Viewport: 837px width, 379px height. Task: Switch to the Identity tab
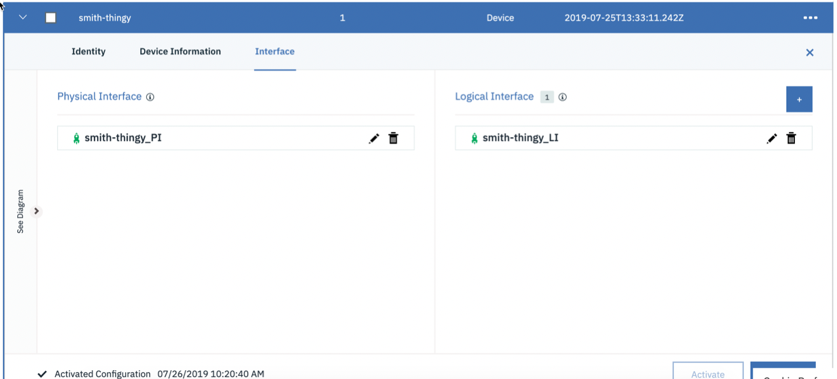[89, 52]
